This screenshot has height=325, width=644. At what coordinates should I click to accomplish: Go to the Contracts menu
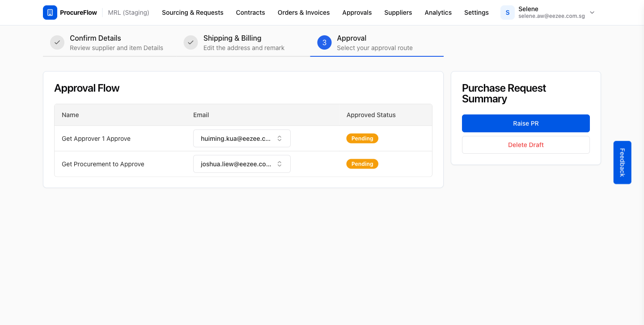pos(250,13)
